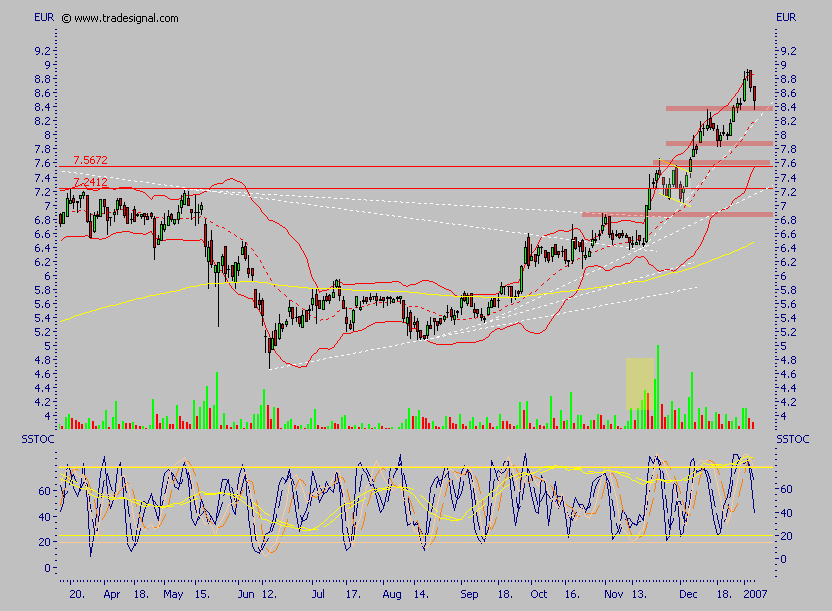Click the SSTOC label on the right side
The height and width of the screenshot is (611, 832).
[x=793, y=439]
